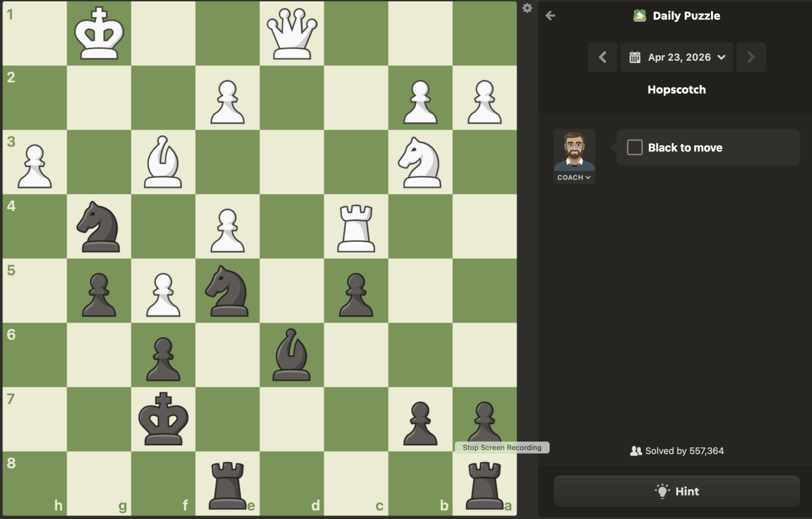Click the people icon beside Solved by
This screenshot has width=812, height=519.
point(636,451)
